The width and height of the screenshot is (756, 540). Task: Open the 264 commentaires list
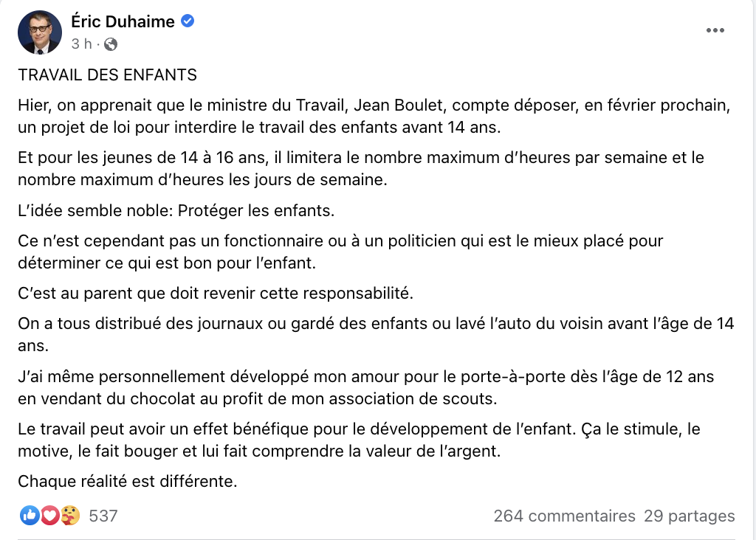(564, 516)
